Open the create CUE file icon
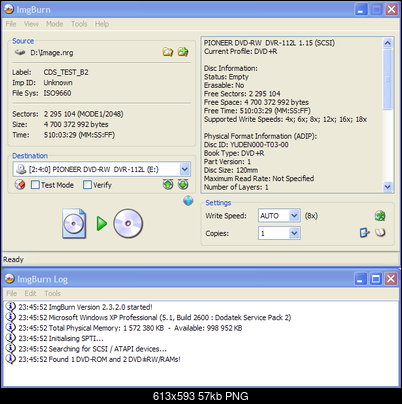Screen dimensions: 402x404 coord(183,52)
